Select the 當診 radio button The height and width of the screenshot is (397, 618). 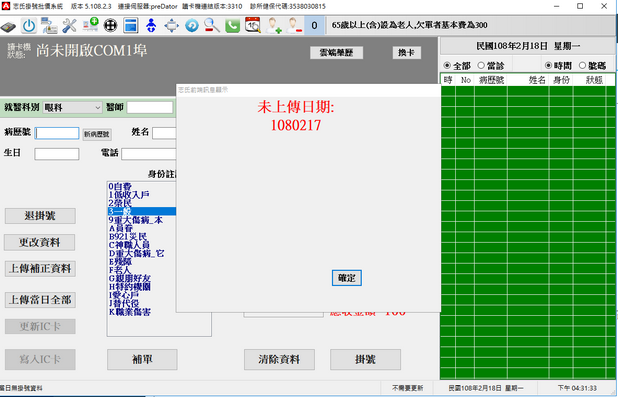tap(481, 65)
